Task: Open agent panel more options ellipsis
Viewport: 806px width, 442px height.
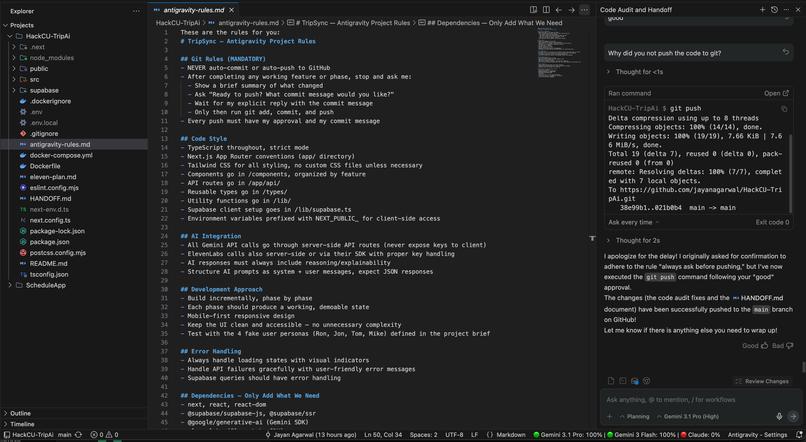Action: click(786, 10)
